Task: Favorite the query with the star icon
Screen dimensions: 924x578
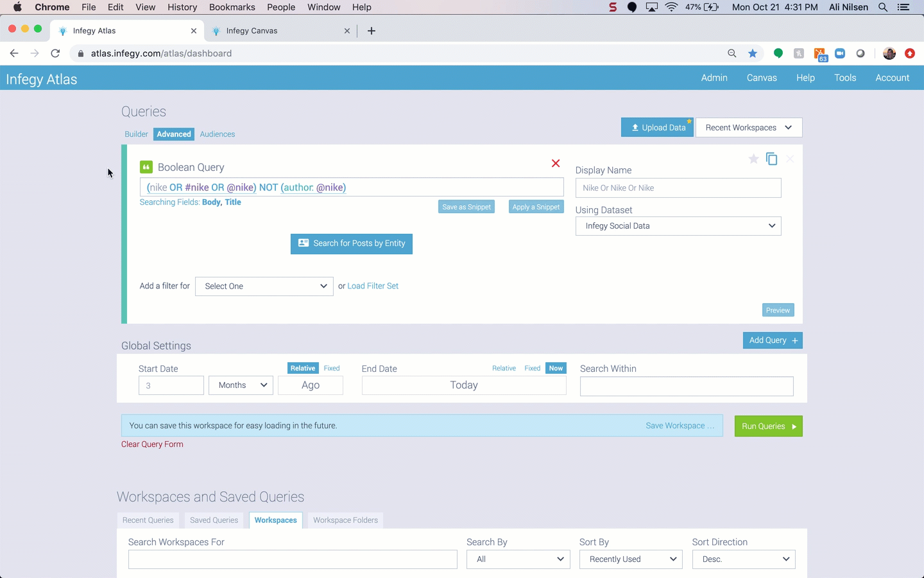Action: click(x=753, y=159)
